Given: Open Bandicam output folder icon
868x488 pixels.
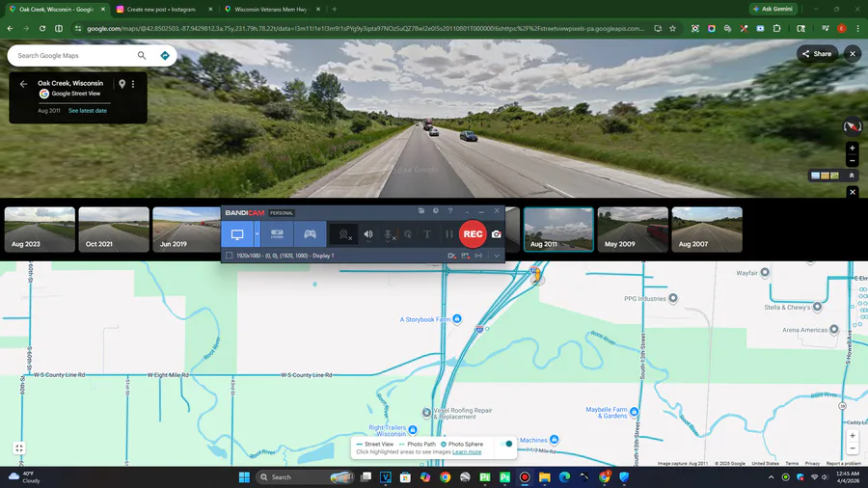Looking at the screenshot, I should click(421, 211).
